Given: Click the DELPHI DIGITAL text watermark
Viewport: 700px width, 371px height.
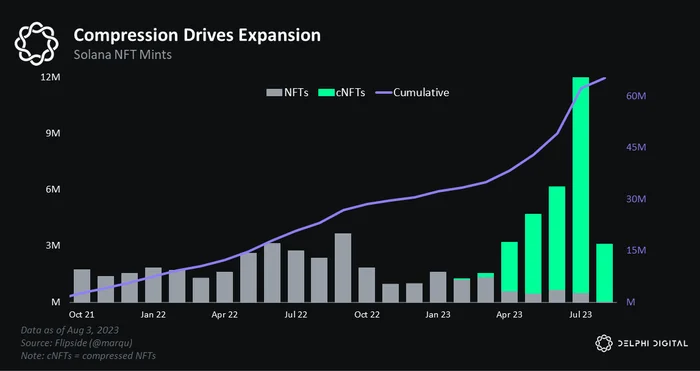Looking at the screenshot, I should click(653, 343).
